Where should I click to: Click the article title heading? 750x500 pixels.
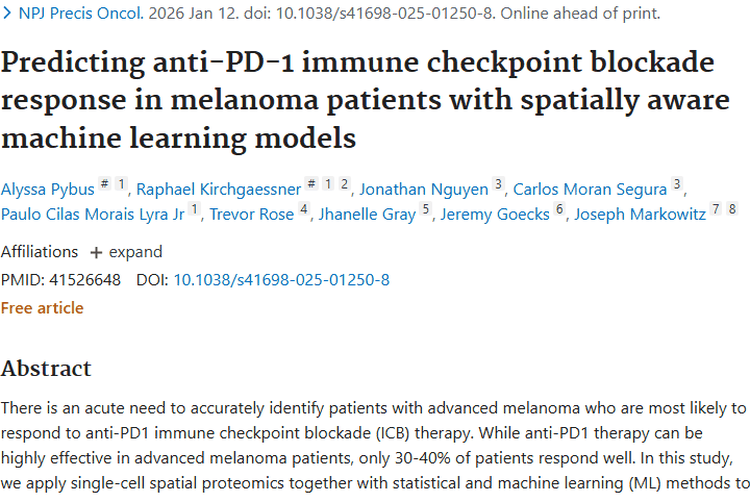click(359, 98)
